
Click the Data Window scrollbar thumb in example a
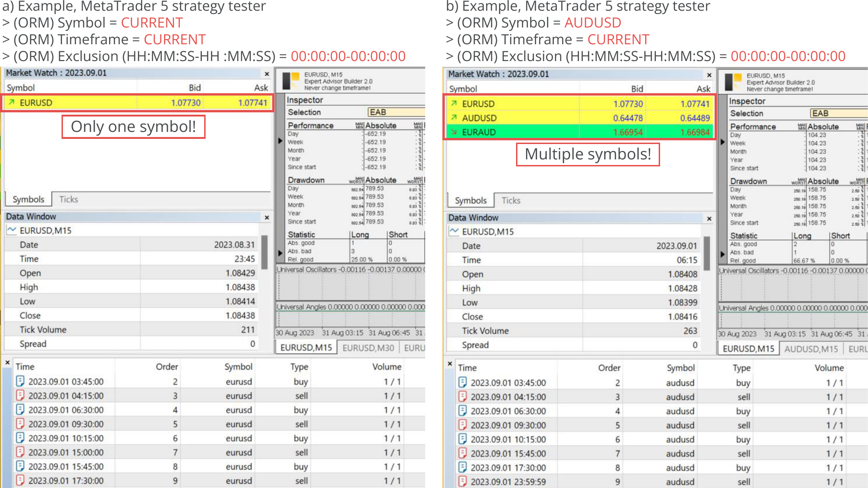click(x=264, y=252)
